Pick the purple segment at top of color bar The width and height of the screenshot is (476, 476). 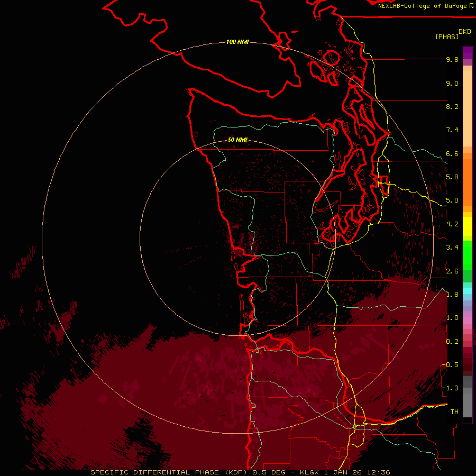(x=467, y=53)
